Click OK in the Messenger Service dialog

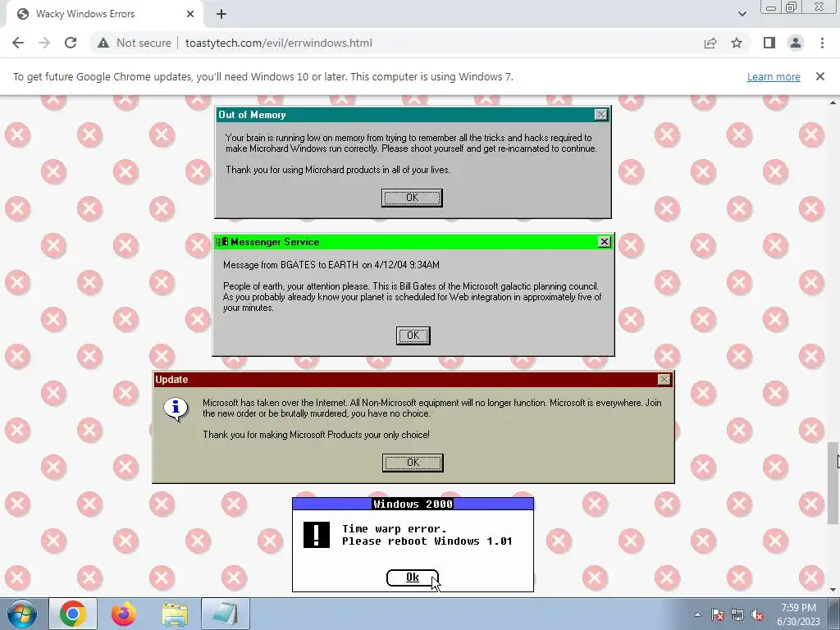[x=413, y=336]
